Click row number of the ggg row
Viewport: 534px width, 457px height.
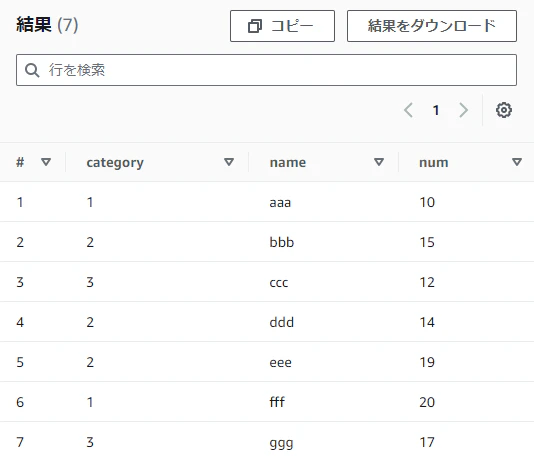pos(20,442)
